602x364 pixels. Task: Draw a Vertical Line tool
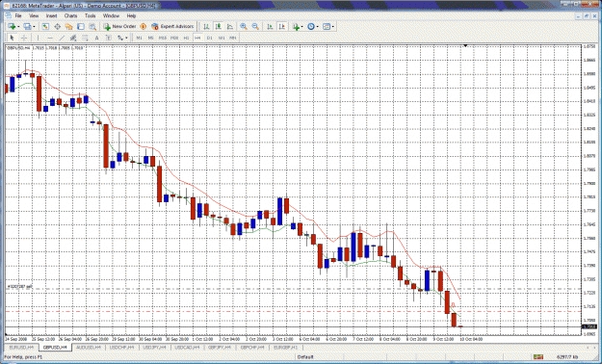point(38,38)
